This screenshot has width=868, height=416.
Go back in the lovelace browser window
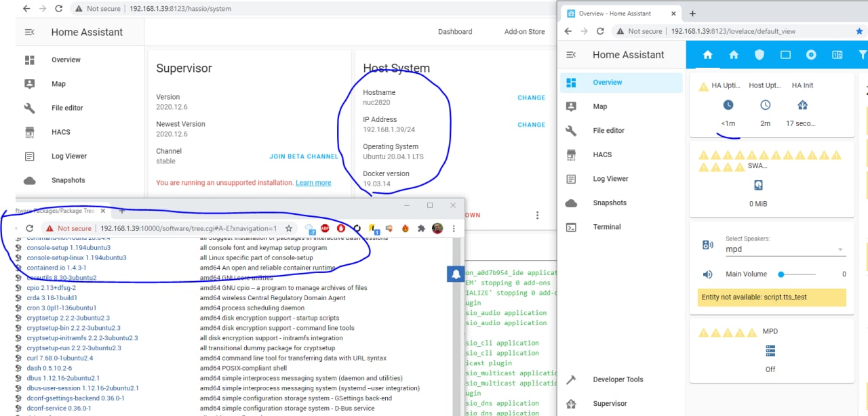tap(568, 31)
